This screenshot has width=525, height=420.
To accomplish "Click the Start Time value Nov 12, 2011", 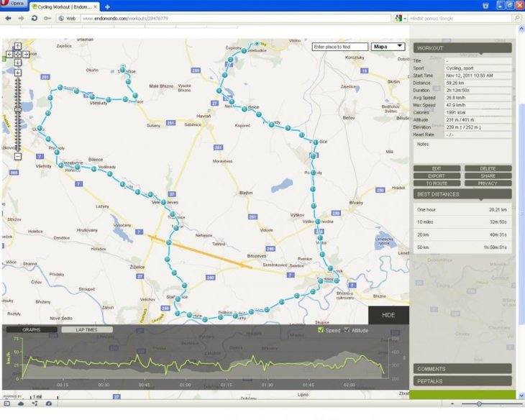I will [478, 76].
